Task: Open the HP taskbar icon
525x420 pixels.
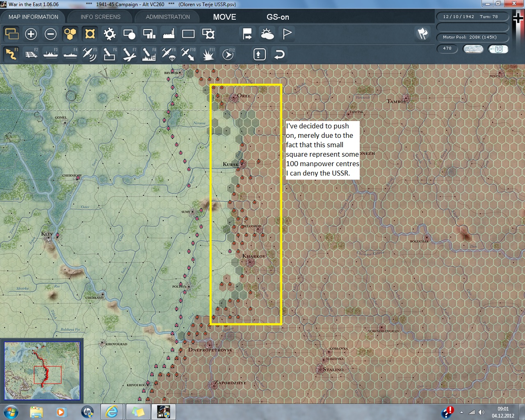Action: point(87,412)
